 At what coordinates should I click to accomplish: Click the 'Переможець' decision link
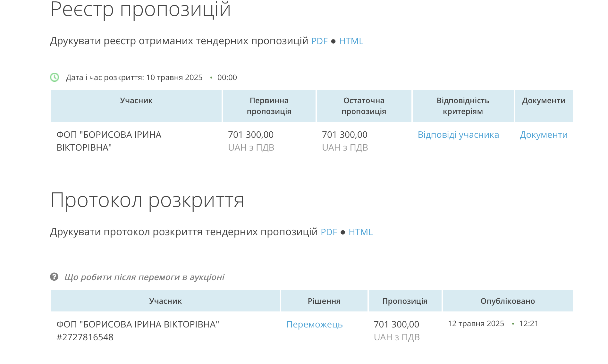coord(314,324)
